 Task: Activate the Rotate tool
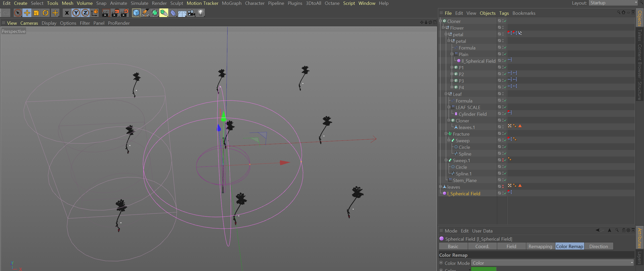(x=45, y=13)
